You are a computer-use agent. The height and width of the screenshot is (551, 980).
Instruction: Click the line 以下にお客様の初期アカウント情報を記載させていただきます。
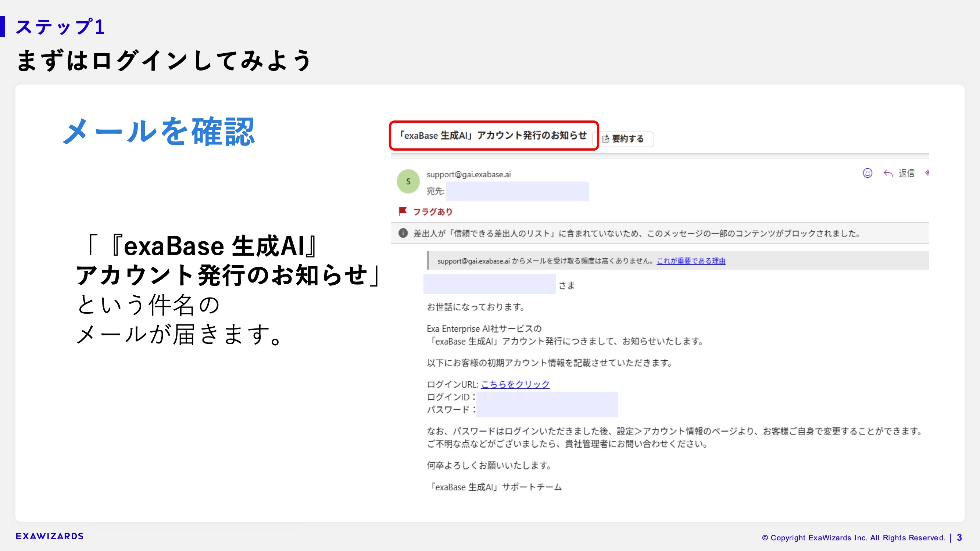(550, 363)
